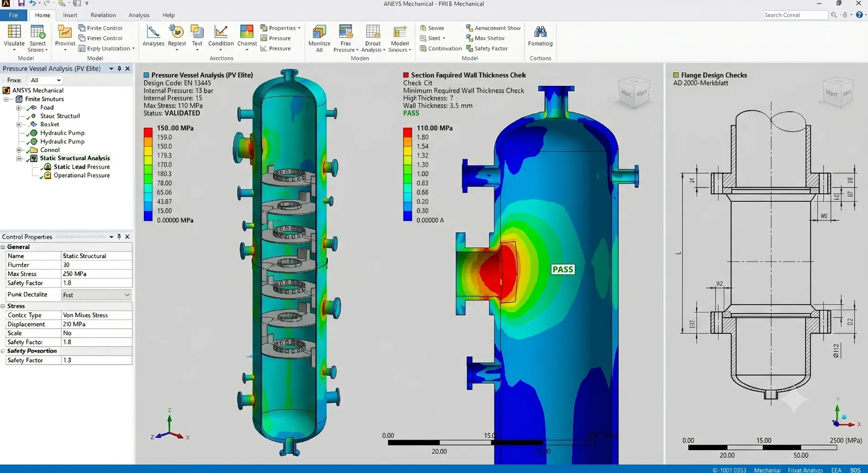Viewport: 868px width, 473px height.
Task: Click the Diroat Analysis icon
Action: (373, 38)
